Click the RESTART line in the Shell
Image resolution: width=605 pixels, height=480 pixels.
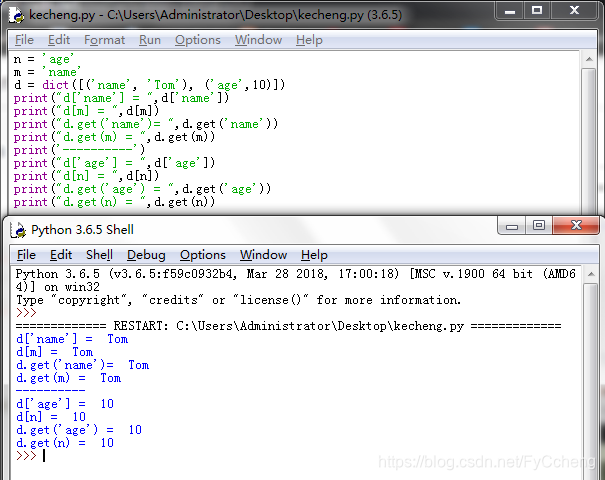pos(289,326)
